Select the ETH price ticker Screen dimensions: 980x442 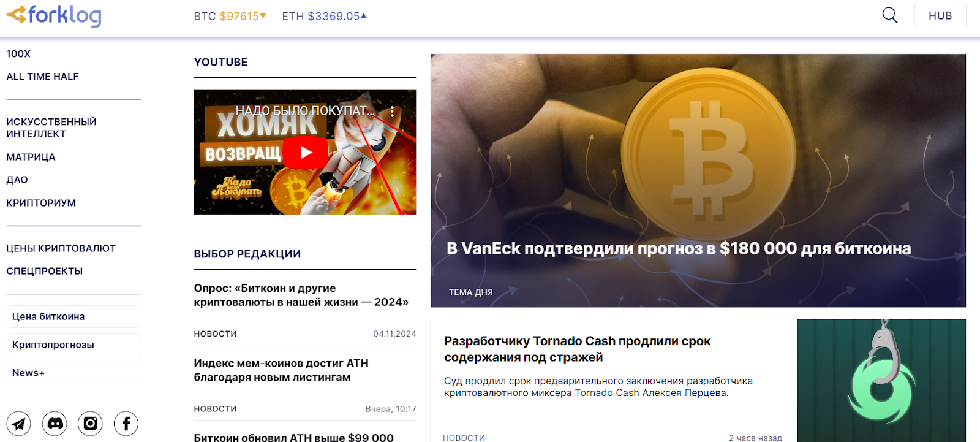tap(324, 16)
